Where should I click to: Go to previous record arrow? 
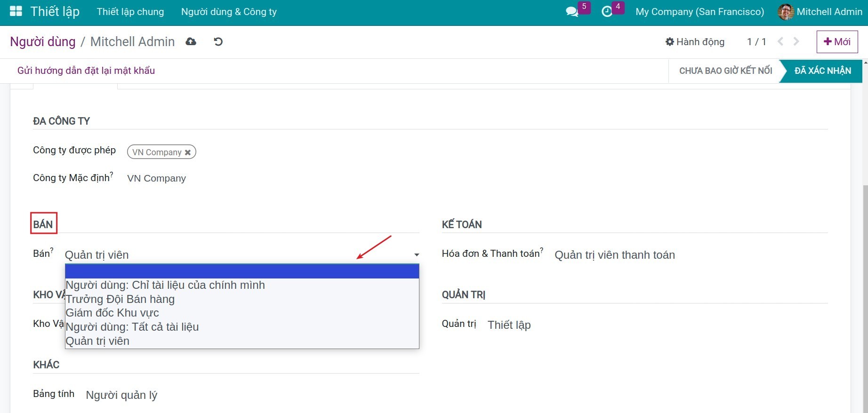pyautogui.click(x=780, y=42)
